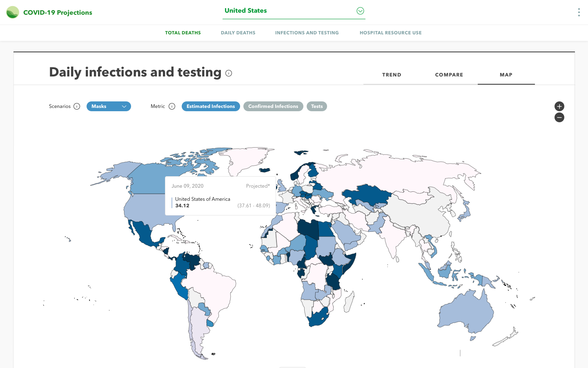
Task: Keep Estimated Infections metric selected
Action: [x=211, y=106]
